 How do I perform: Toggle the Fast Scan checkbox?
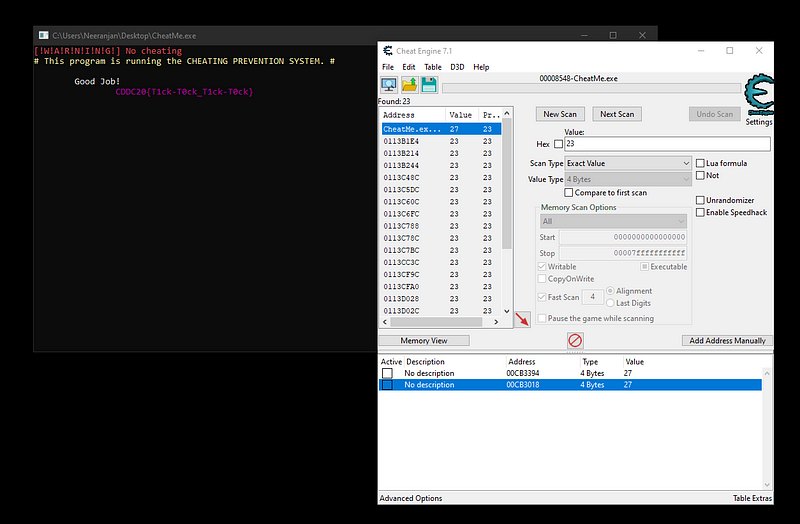(542, 297)
